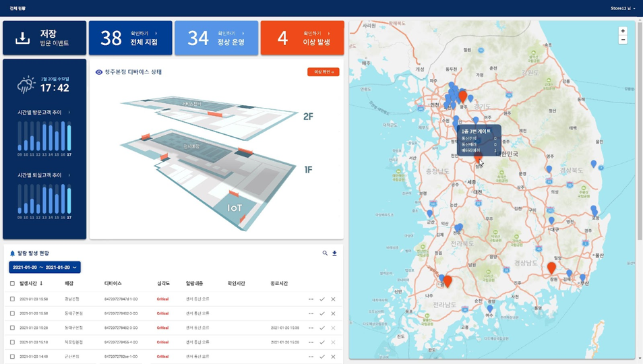Viewport: 643px width, 364px height.
Task: Click the bell icon beside 알람 발생 현황
Action: 12,253
